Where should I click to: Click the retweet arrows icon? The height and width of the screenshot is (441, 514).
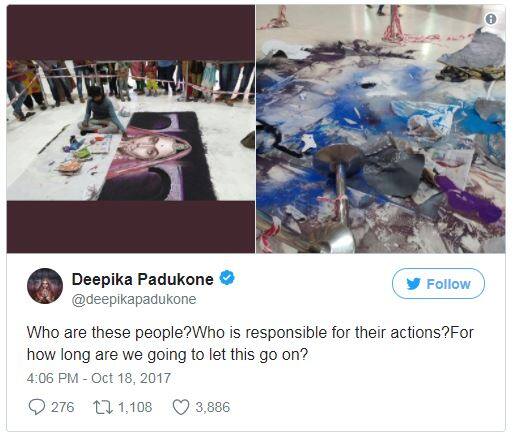[x=103, y=407]
